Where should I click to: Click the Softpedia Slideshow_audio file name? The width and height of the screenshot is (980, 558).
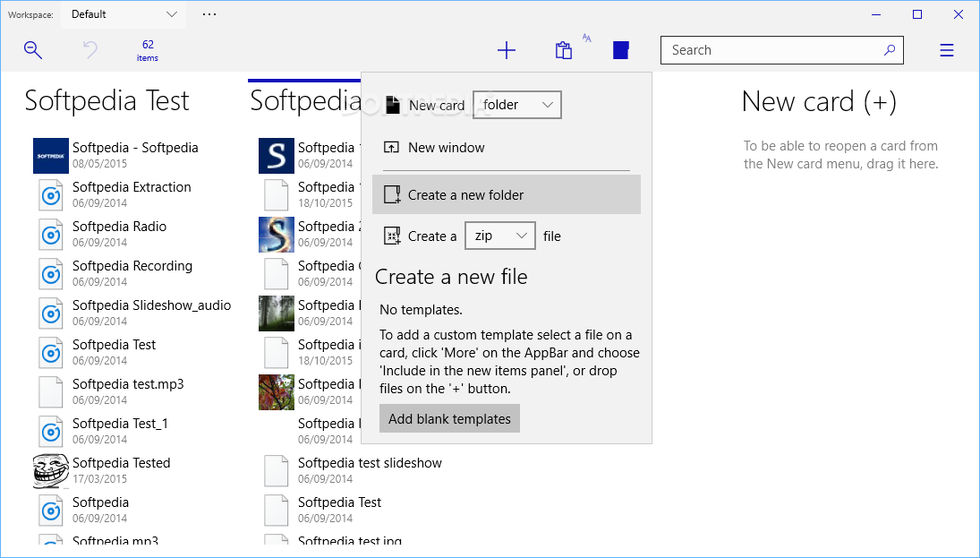pyautogui.click(x=152, y=305)
